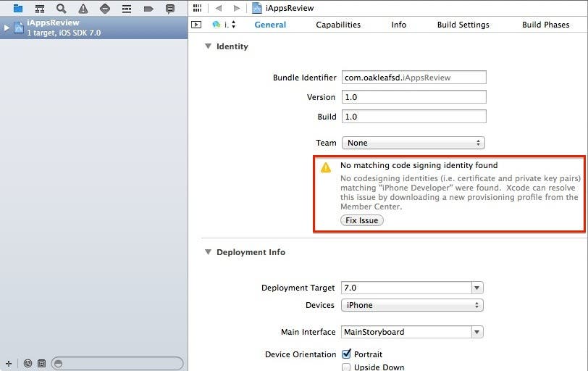Select iAppsReview project in navigator
588x371 pixels.
point(93,28)
